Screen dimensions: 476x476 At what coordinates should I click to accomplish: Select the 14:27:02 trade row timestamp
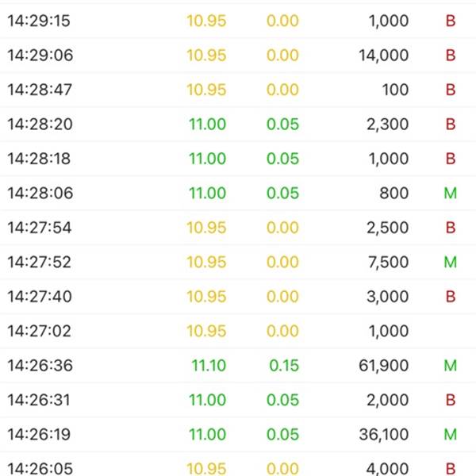(x=40, y=331)
